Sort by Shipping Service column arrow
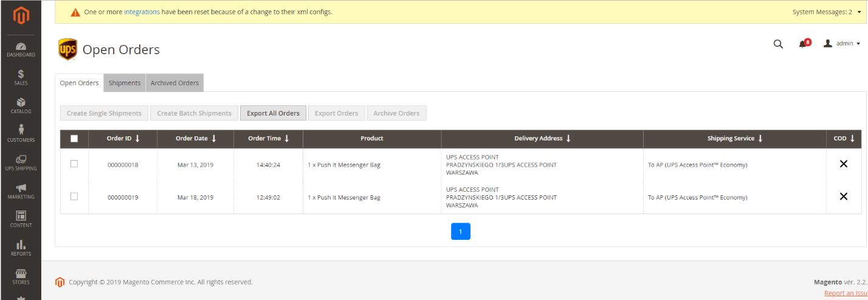The width and height of the screenshot is (868, 300). [760, 139]
